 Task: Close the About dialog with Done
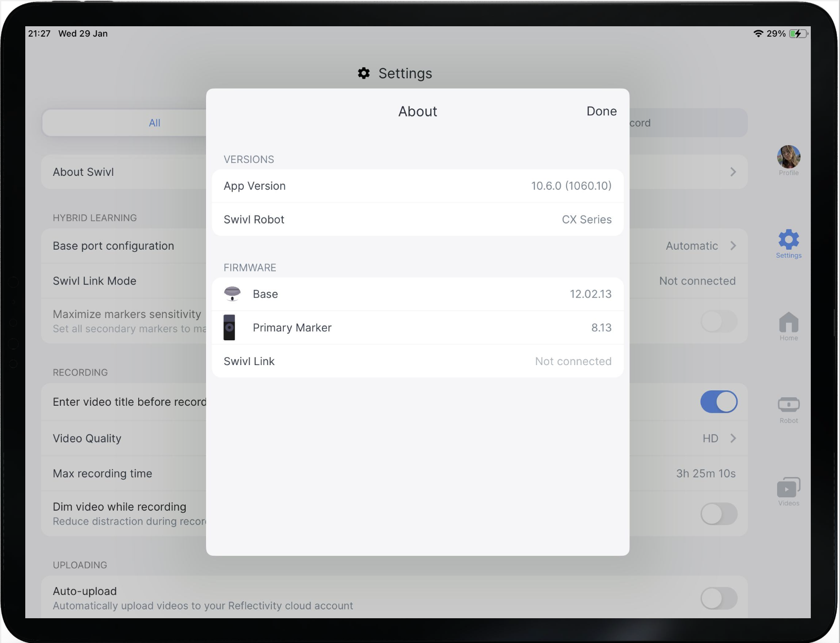tap(601, 111)
